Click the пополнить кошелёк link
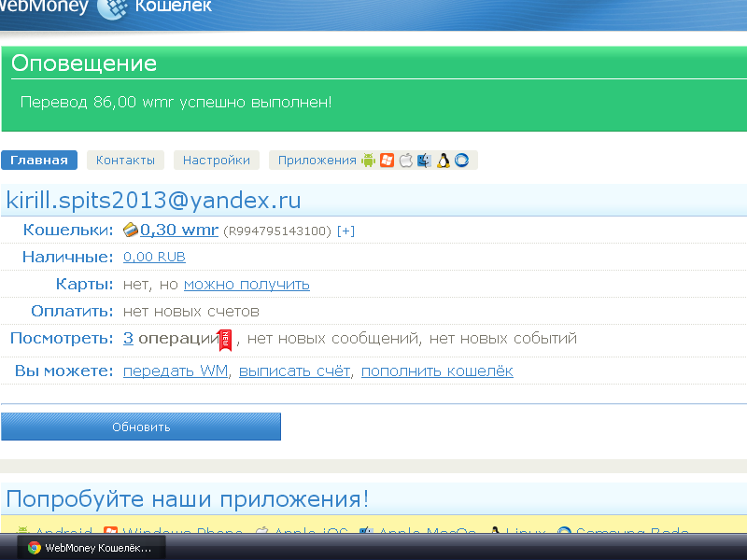 (x=437, y=371)
